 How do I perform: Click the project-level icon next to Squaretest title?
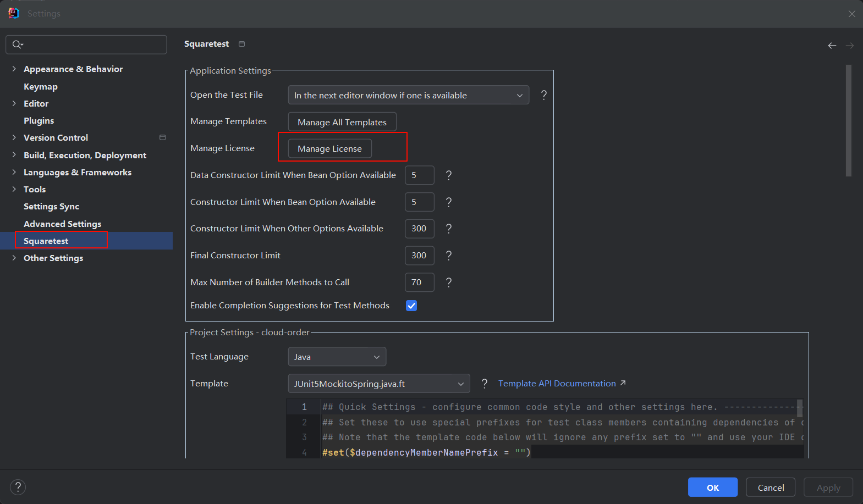pos(241,44)
